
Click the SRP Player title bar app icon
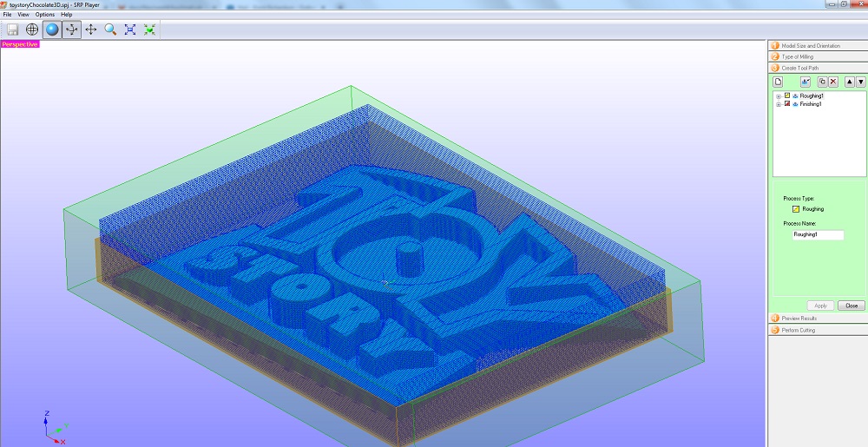click(x=3, y=4)
